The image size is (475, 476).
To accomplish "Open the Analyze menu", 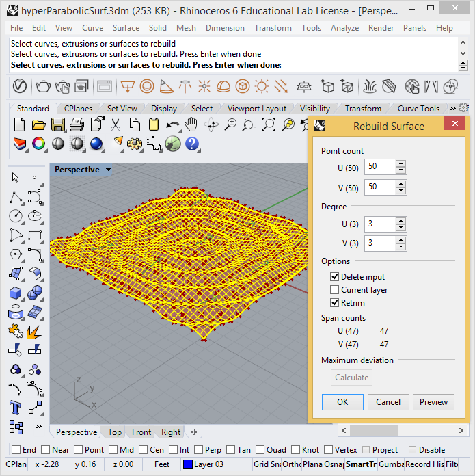I will coord(344,28).
